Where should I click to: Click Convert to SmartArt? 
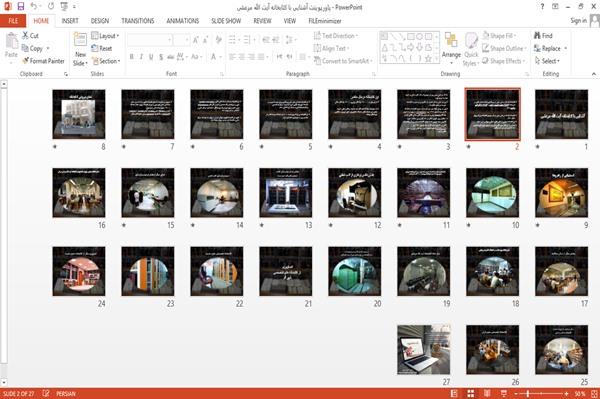pos(343,61)
